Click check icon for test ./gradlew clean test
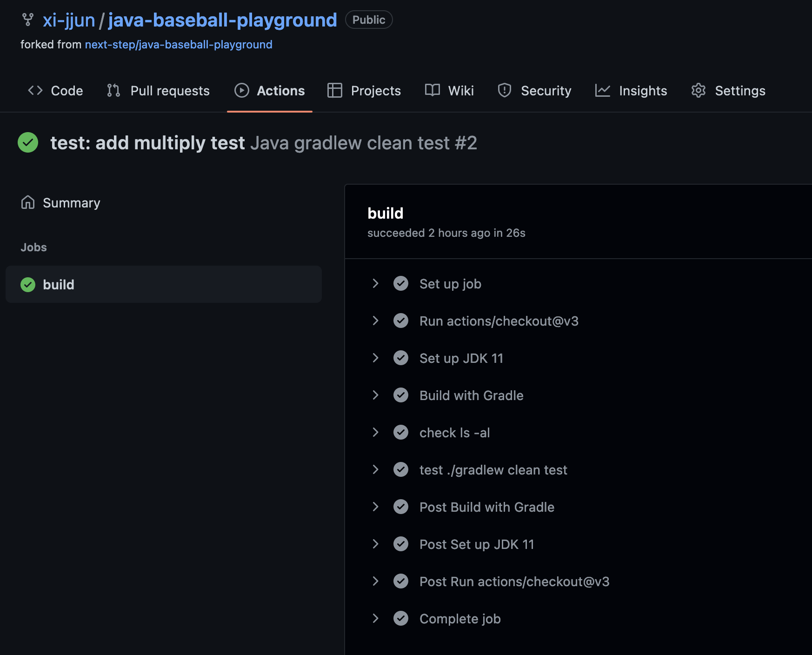Image resolution: width=812 pixels, height=655 pixels. [401, 469]
